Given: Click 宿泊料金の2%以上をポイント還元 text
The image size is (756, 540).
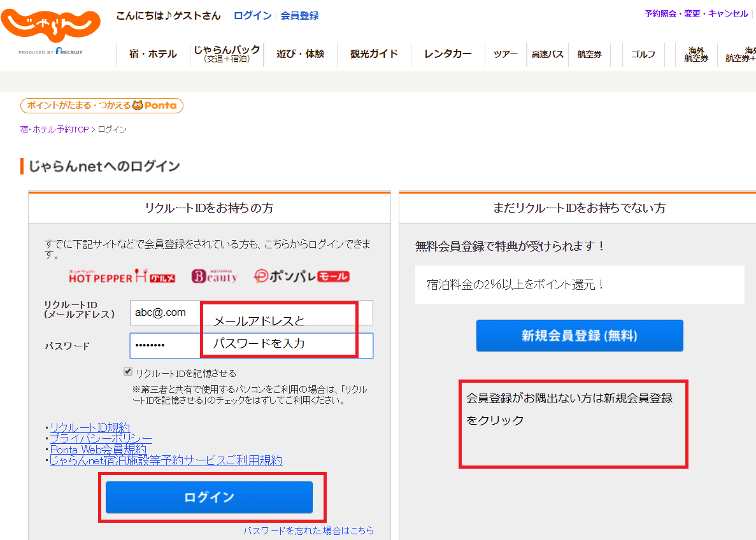Looking at the screenshot, I should pos(515,285).
